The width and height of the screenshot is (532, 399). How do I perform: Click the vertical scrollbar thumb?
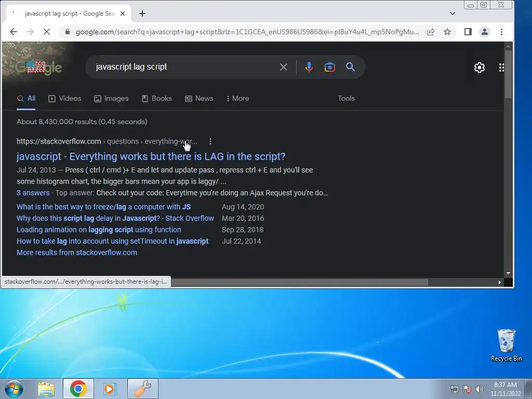(x=508, y=74)
